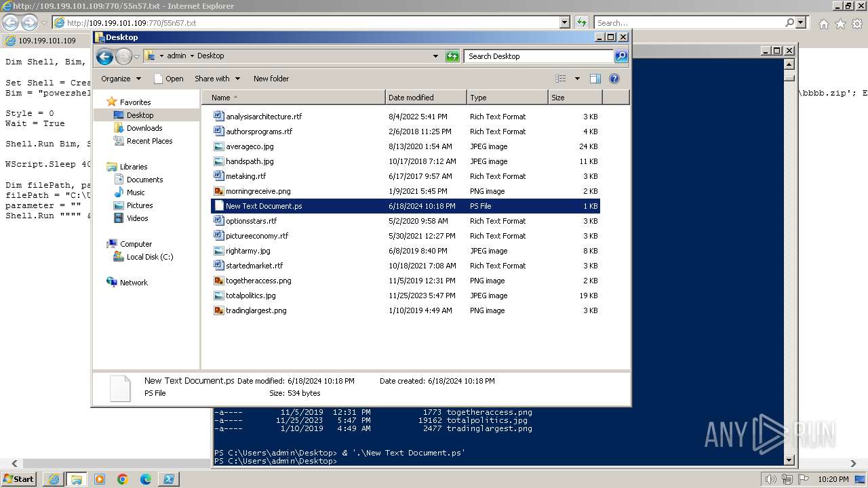The width and height of the screenshot is (868, 488).
Task: Select the New Text Document.ps file icon
Action: pyautogui.click(x=218, y=206)
